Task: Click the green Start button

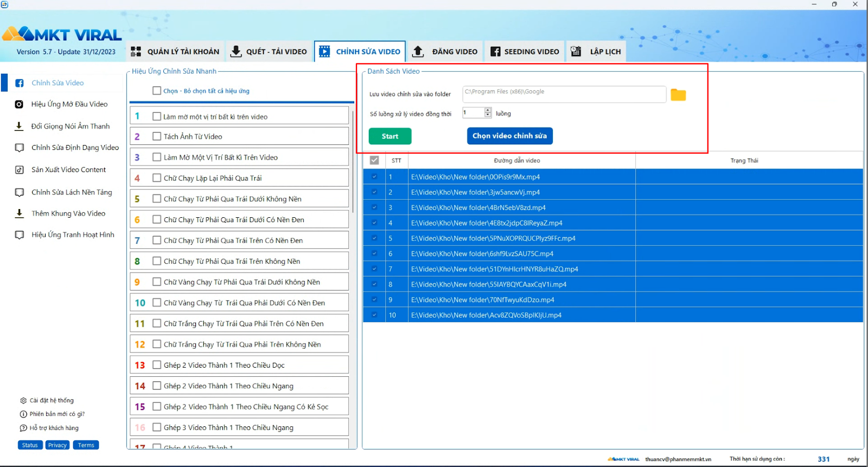Action: [390, 136]
